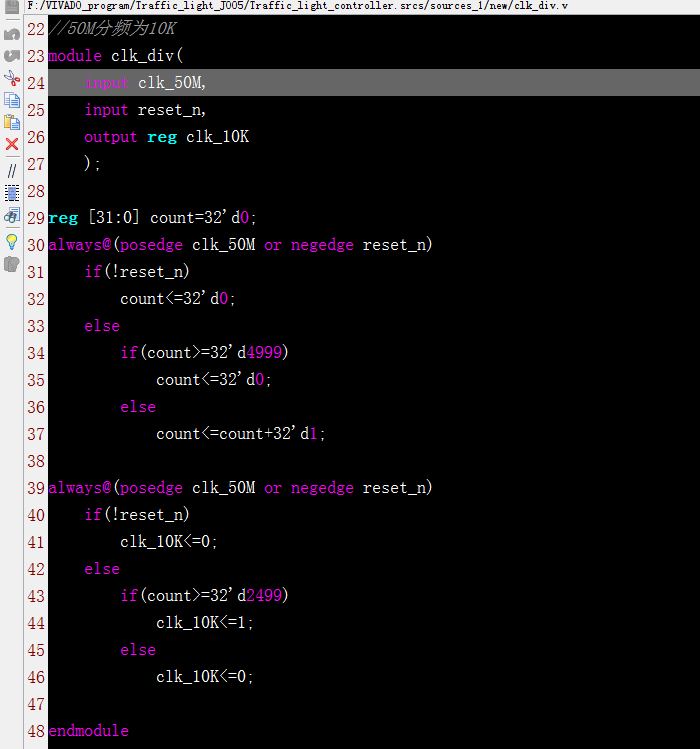
Task: Click the greyed icon below the lightbulb
Action: tap(12, 264)
